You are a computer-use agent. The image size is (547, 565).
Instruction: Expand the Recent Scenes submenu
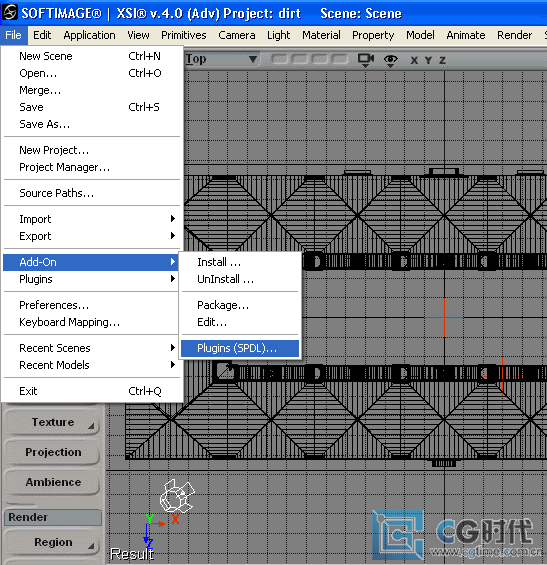coord(92,348)
